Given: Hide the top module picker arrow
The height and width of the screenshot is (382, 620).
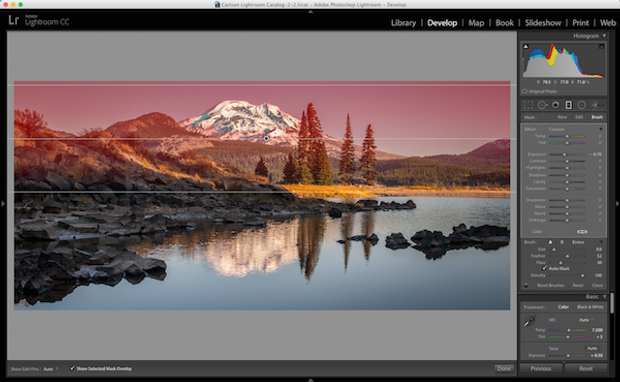Looking at the screenshot, I should 310,12.
